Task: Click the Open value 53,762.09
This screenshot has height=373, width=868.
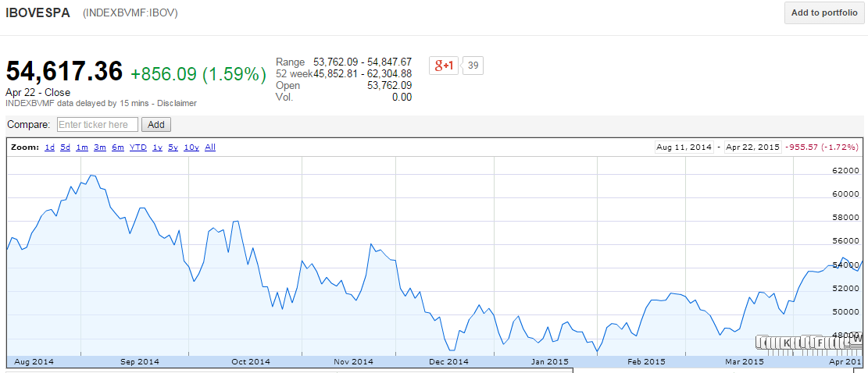Action: coord(389,86)
